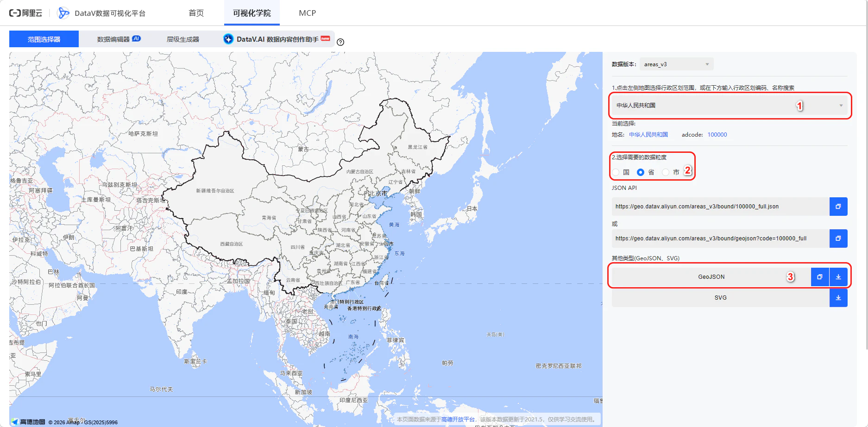Viewport: 868px width, 427px height.
Task: Open the MCP navigation tab
Action: [307, 13]
